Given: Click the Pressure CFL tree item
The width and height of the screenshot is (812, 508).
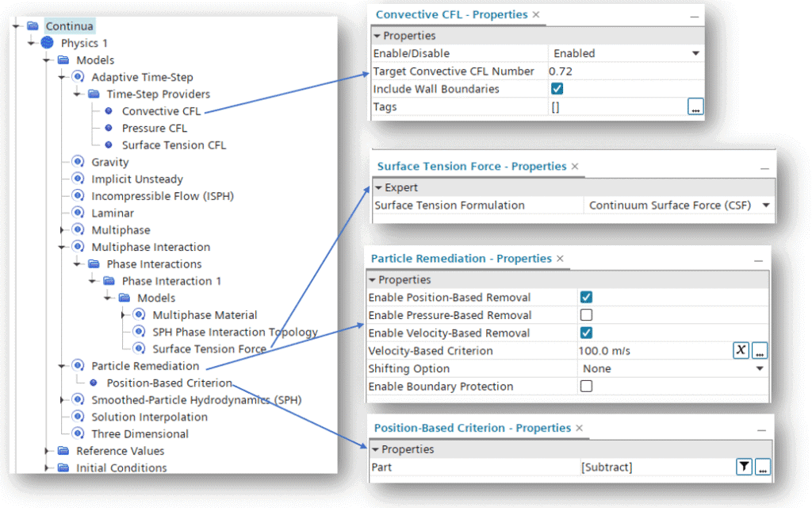Looking at the screenshot, I should 155,128.
